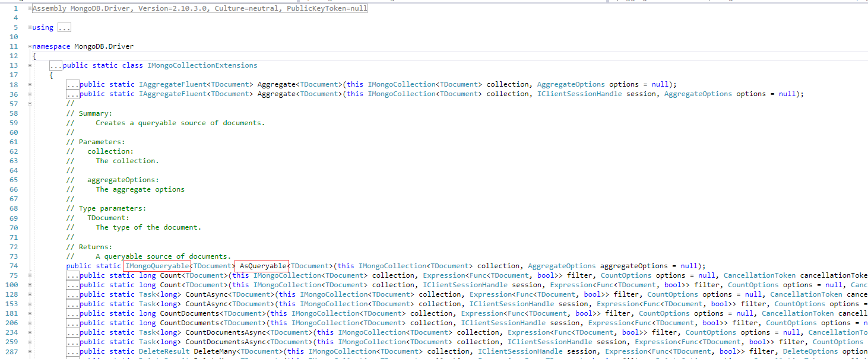Click the '...' box on line 100
Image resolution: width=868 pixels, height=359 pixels.
[72, 285]
